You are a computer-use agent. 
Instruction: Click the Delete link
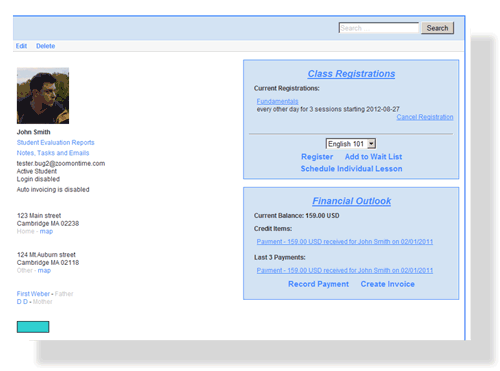[46, 46]
